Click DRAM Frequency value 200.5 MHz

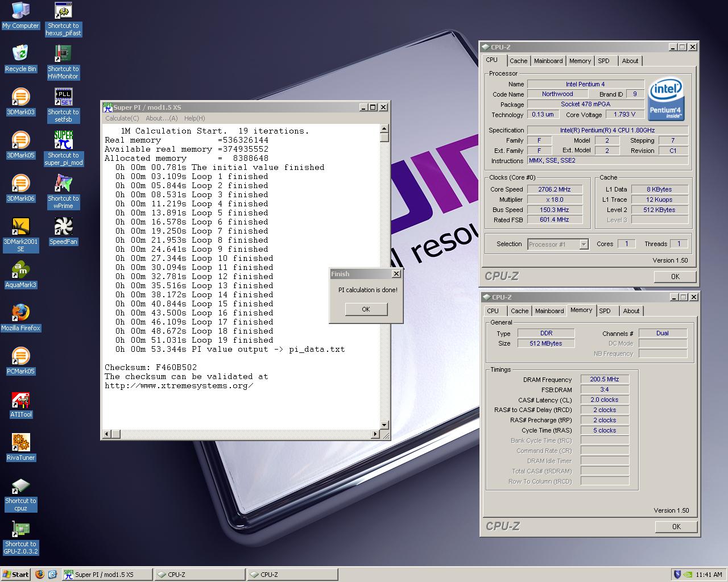(605, 379)
